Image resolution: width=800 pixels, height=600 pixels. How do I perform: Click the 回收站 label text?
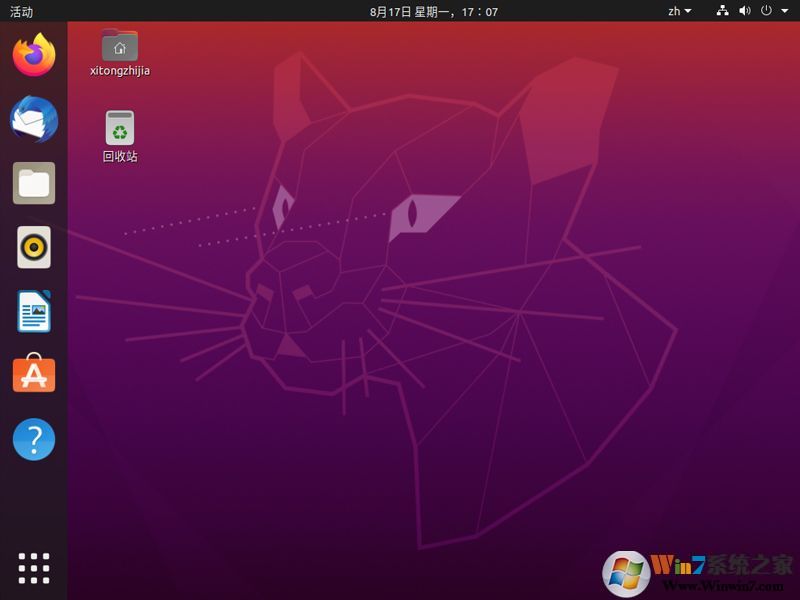[x=119, y=155]
